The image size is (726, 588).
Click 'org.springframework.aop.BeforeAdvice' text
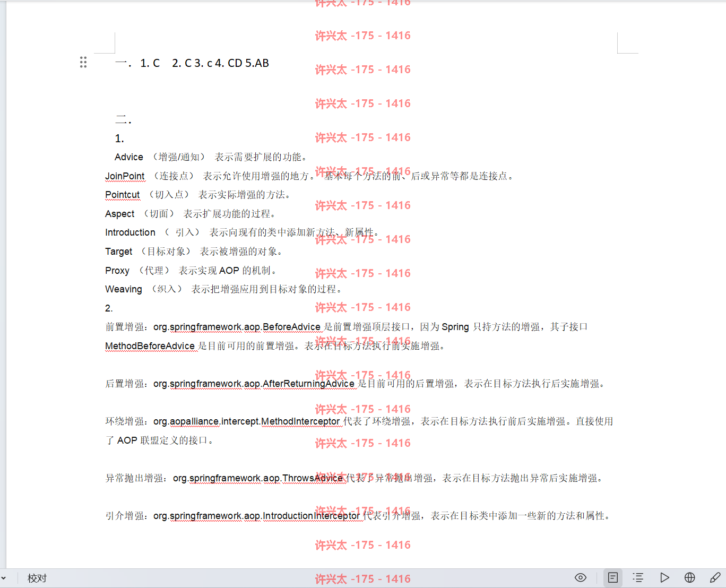point(237,327)
